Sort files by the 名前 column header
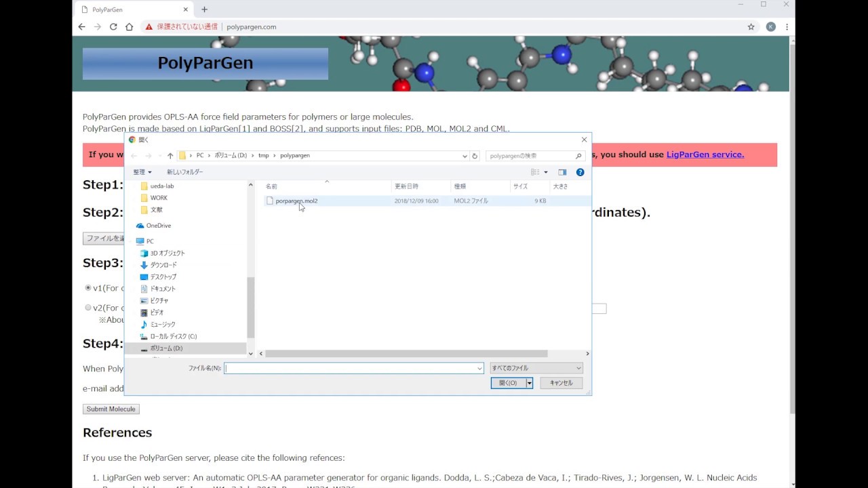The image size is (868, 488). click(327, 186)
